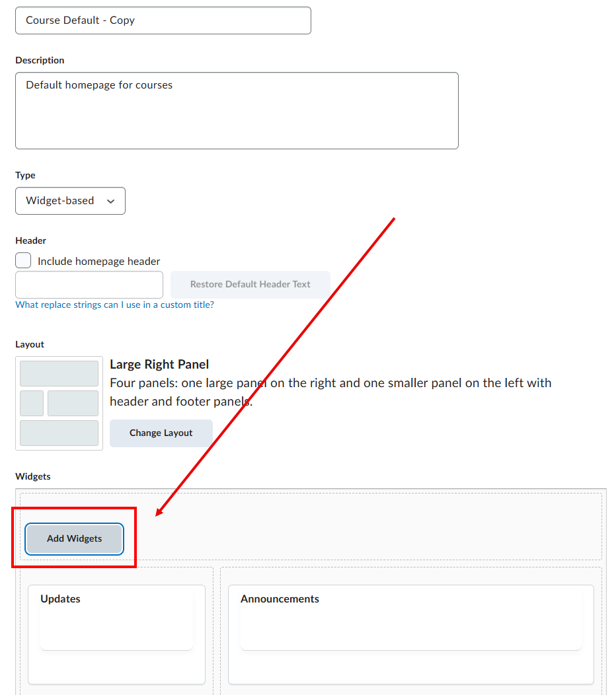Click the Updates widget title
The height and width of the screenshot is (695, 616).
(x=60, y=599)
